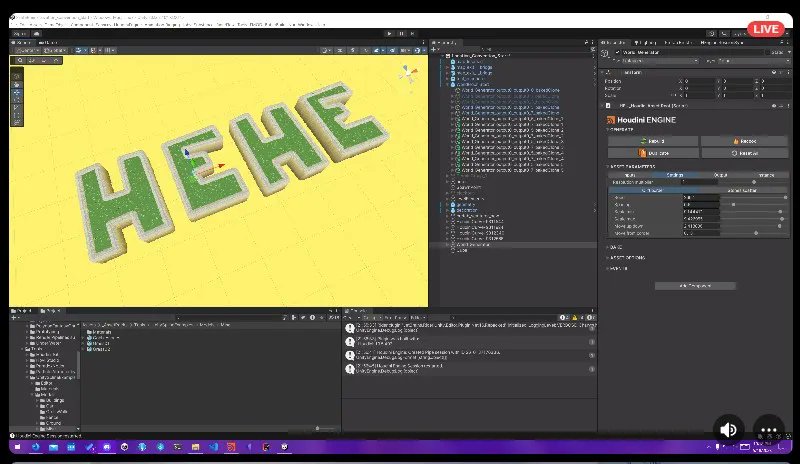The height and width of the screenshot is (464, 800).
Task: Open the Lighting tab
Action: click(646, 42)
